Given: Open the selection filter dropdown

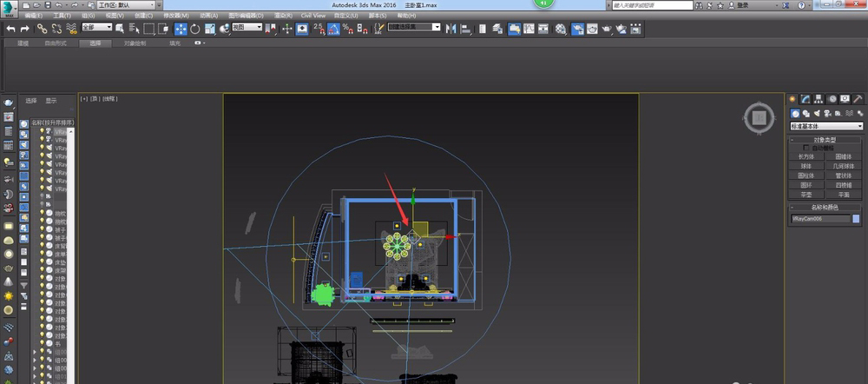Looking at the screenshot, I should [97, 27].
